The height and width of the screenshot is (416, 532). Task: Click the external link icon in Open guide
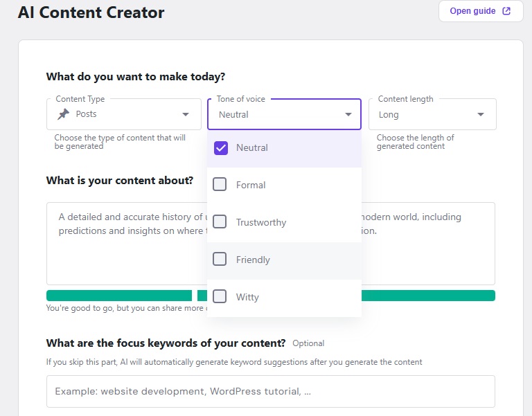(x=506, y=11)
